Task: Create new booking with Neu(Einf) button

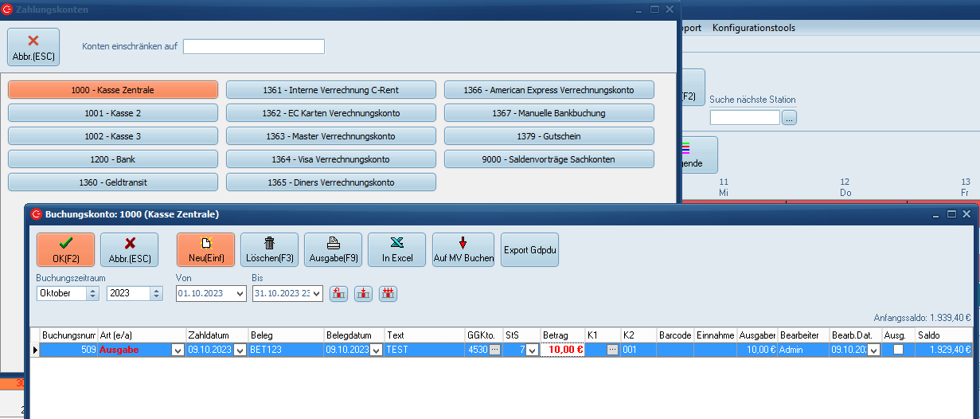Action: point(205,249)
